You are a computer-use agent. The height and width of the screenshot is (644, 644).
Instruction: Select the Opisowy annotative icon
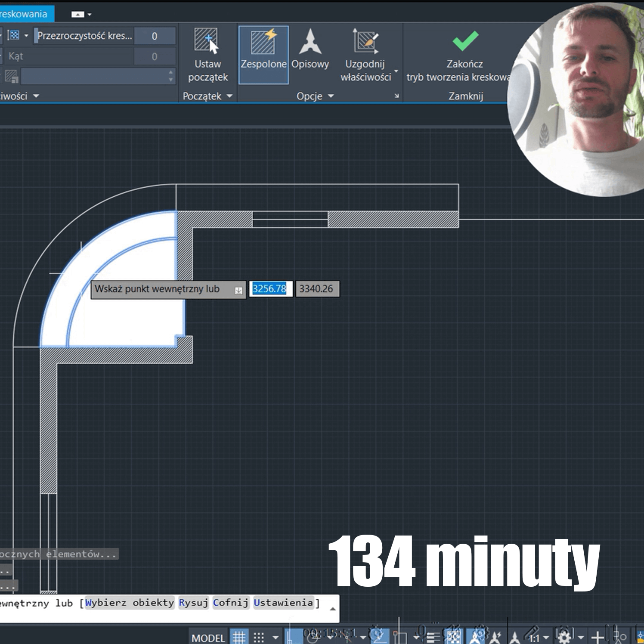click(310, 42)
